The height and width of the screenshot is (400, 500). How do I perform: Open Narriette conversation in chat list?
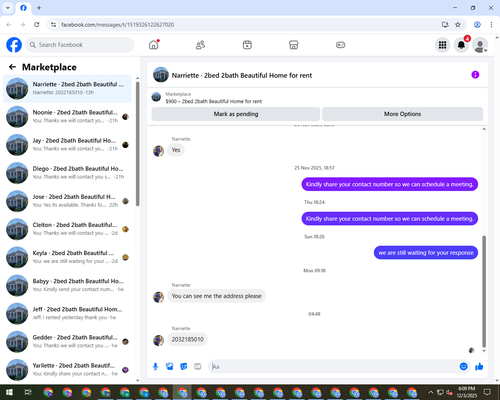tap(67, 89)
